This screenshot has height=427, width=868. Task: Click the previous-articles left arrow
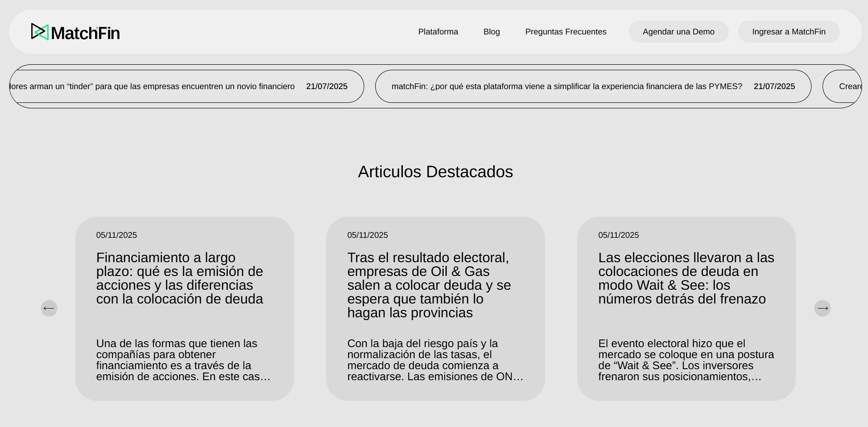49,308
